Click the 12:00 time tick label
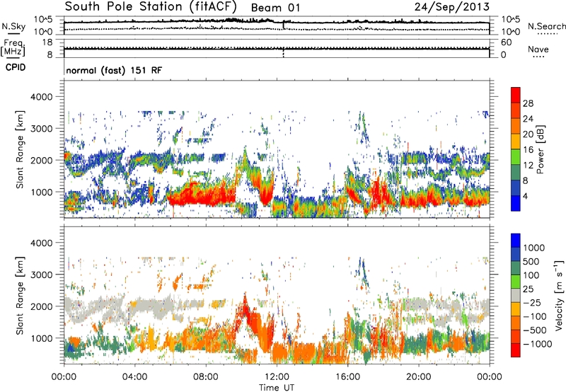The image size is (566, 392). [x=277, y=377]
